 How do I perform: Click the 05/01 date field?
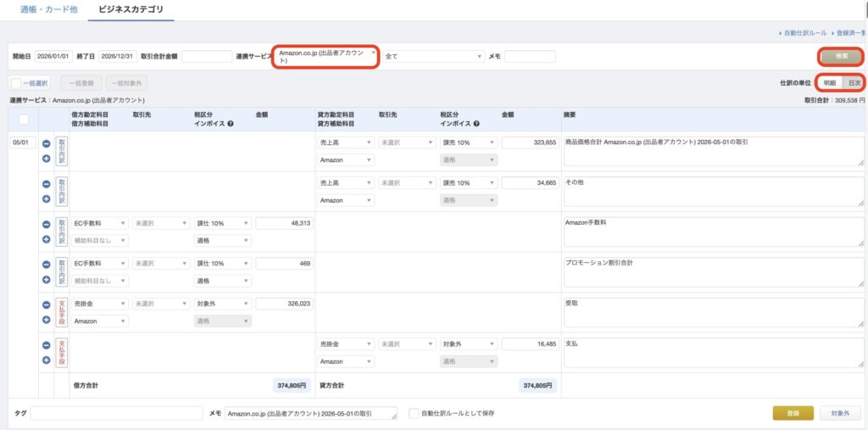coord(24,143)
